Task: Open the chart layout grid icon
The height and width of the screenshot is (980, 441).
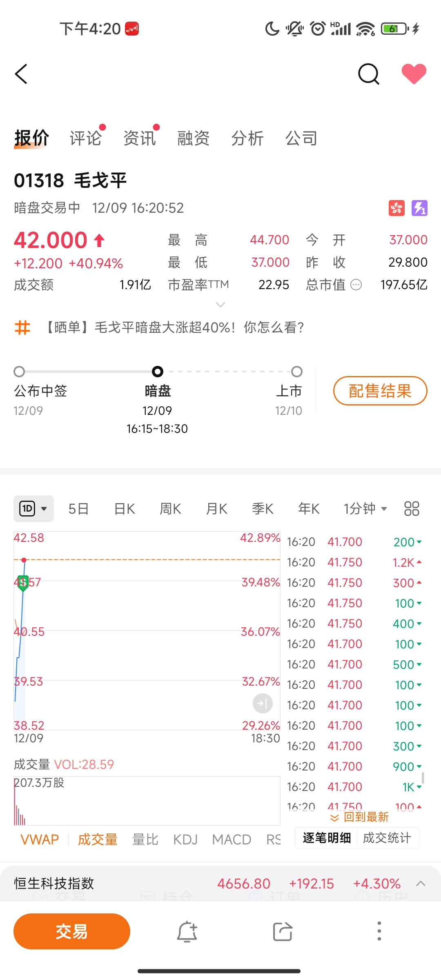Action: (412, 509)
